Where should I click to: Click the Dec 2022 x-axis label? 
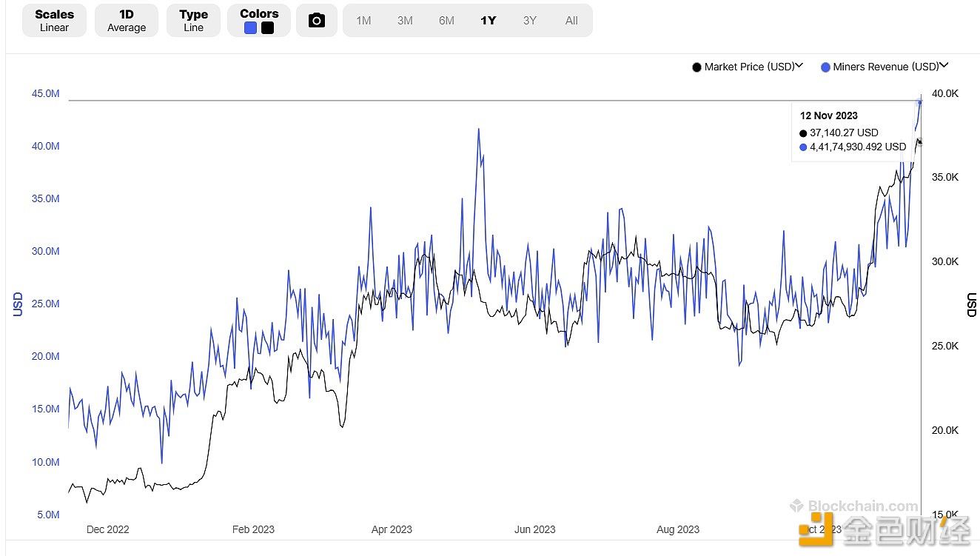107,529
